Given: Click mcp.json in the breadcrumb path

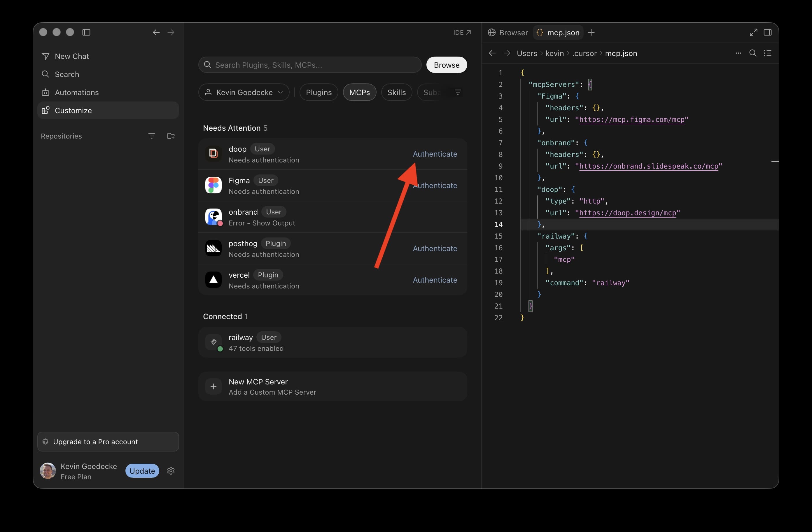Looking at the screenshot, I should pos(621,53).
